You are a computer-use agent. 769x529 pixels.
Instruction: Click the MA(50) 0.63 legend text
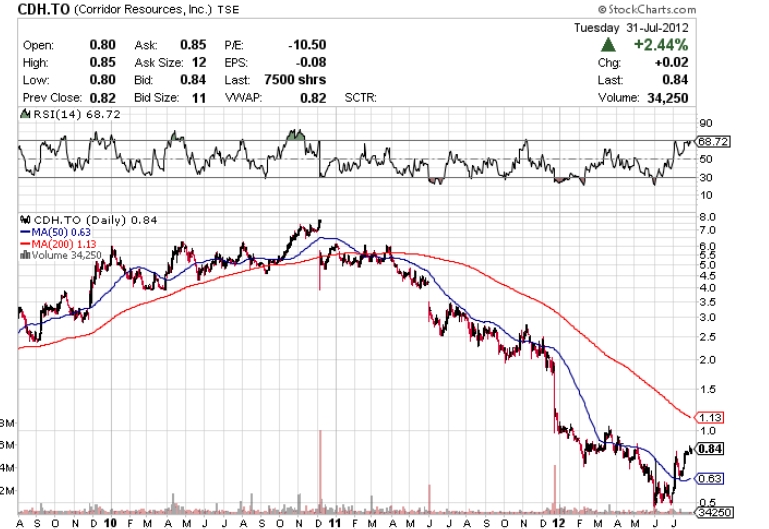(61, 232)
